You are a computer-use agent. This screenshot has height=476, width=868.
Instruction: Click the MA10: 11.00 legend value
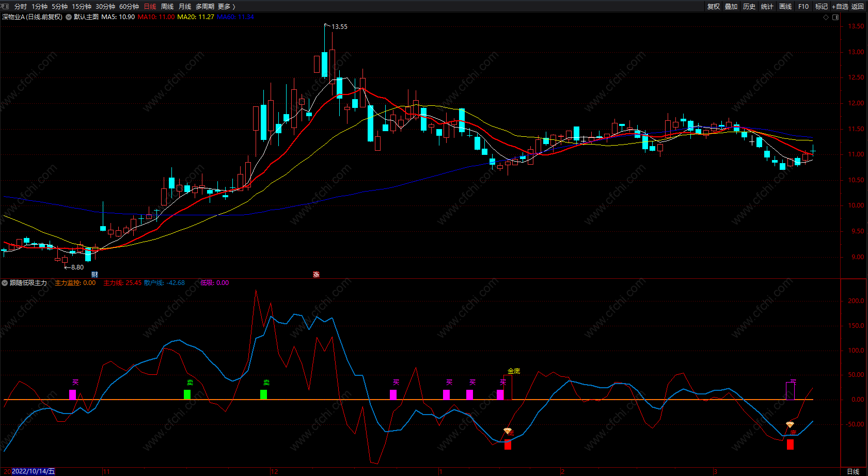click(156, 17)
